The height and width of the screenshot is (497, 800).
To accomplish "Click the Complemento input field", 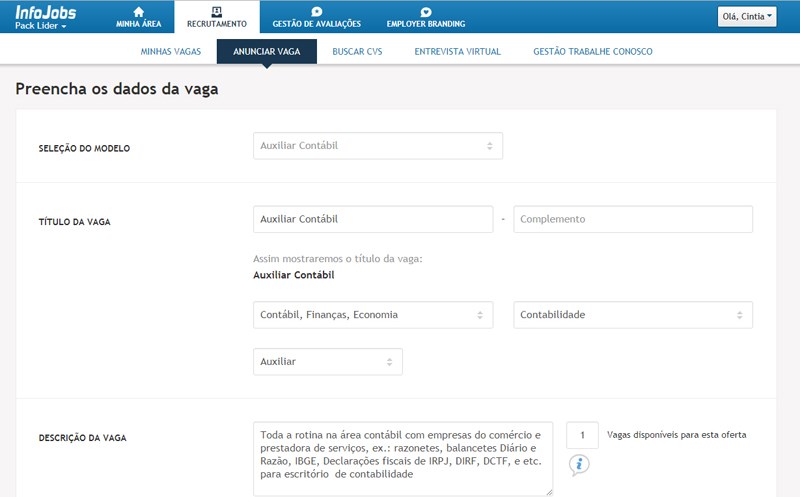I will (633, 219).
